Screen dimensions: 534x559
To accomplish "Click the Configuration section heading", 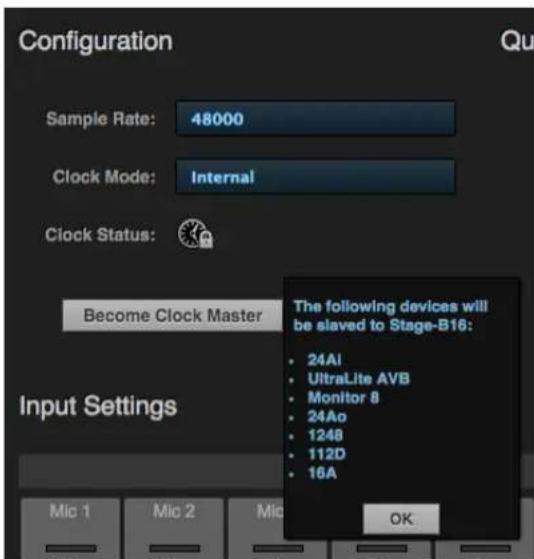I will [96, 41].
